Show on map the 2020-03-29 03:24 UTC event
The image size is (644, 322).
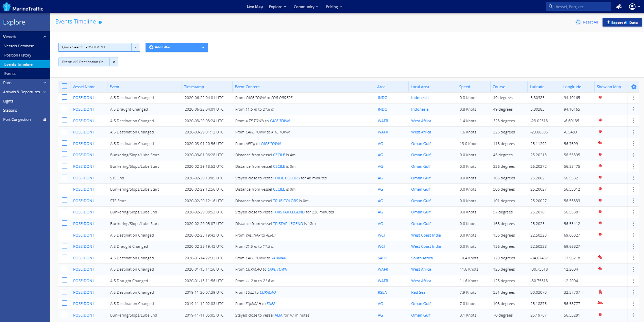[600, 120]
